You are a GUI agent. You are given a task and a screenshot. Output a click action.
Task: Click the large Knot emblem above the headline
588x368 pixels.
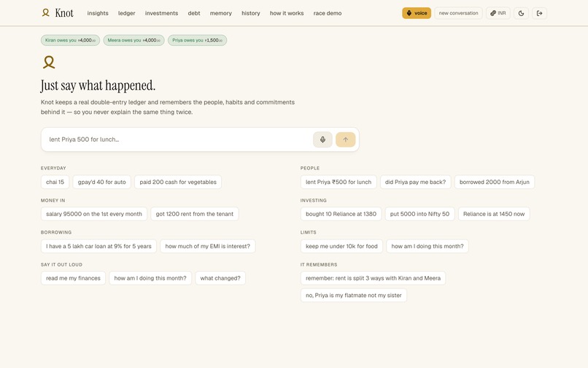point(49,62)
